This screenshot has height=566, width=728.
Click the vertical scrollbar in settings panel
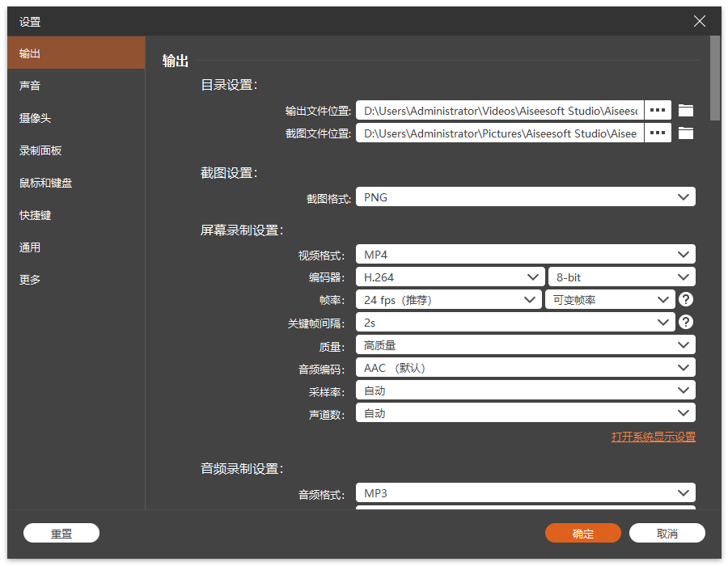click(x=715, y=77)
